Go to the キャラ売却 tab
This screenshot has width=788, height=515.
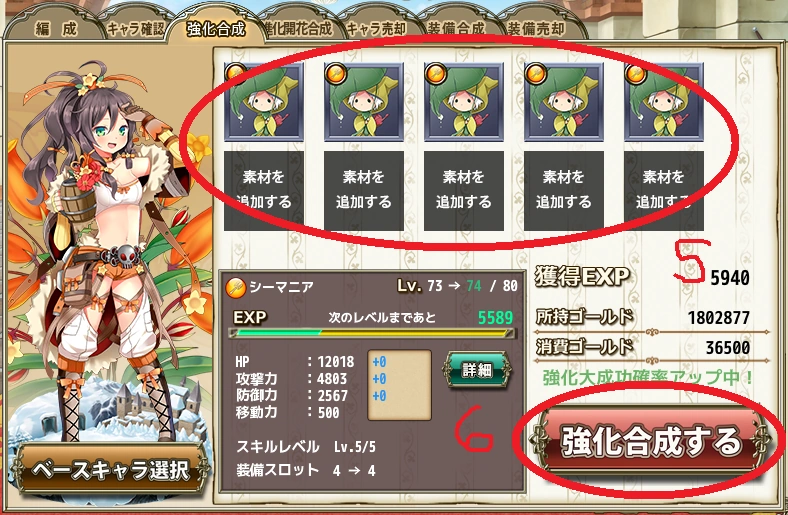pos(376,29)
